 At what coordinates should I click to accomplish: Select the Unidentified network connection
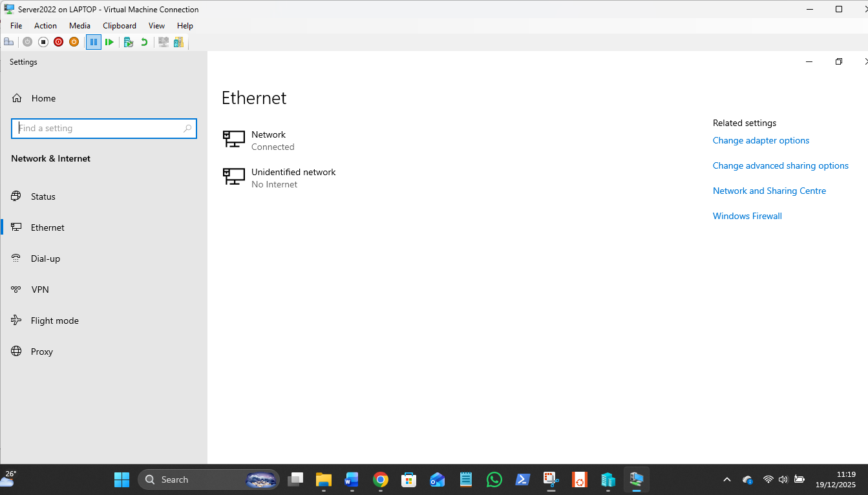click(x=293, y=178)
